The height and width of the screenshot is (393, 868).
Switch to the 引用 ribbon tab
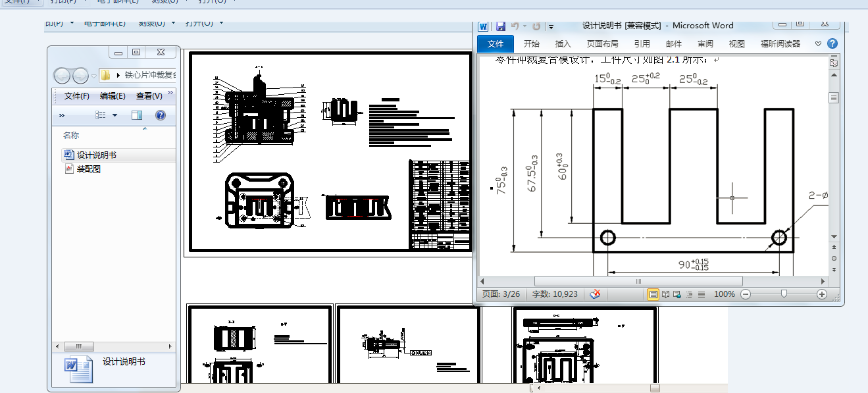642,44
